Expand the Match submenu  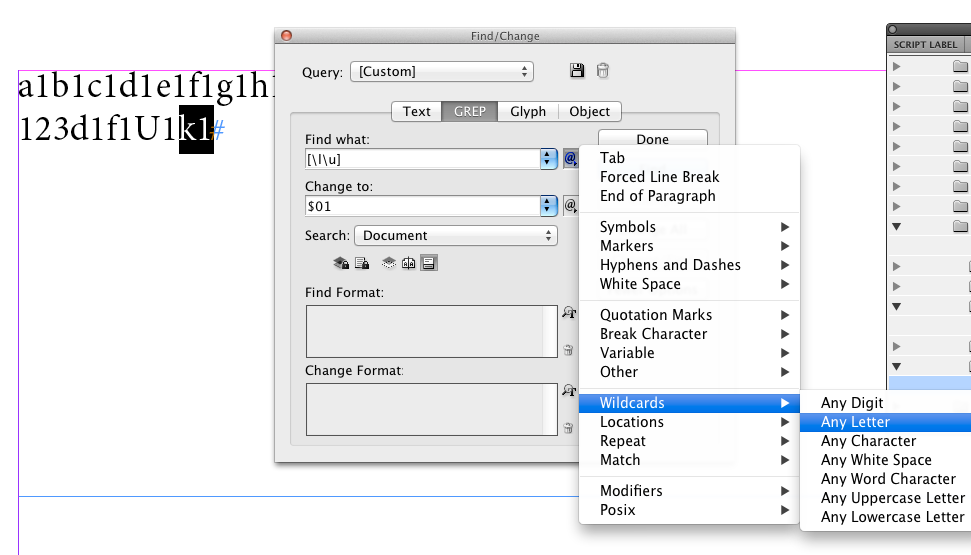click(x=689, y=460)
